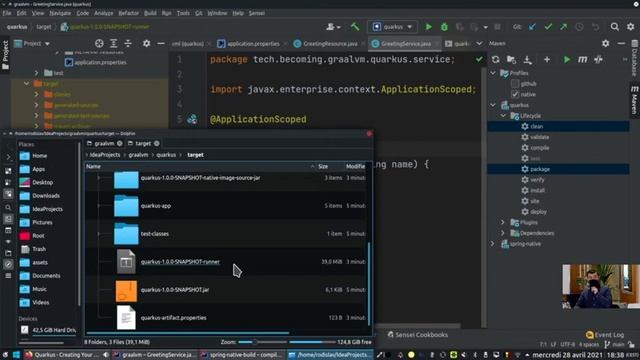This screenshot has height=360, width=640.
Task: Build project using the hammer icon
Action: (355, 27)
